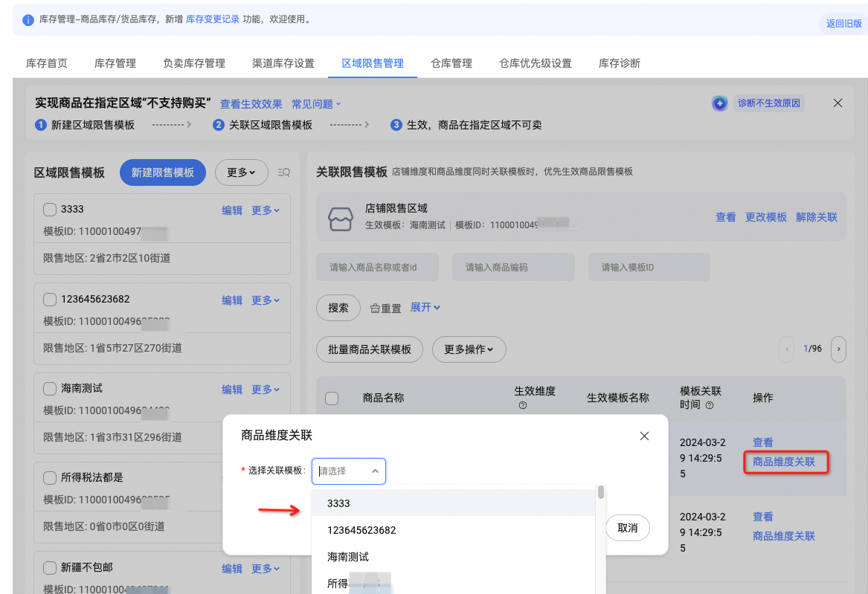Open 更多 menu for 海南测试 template
The image size is (868, 594).
[266, 390]
